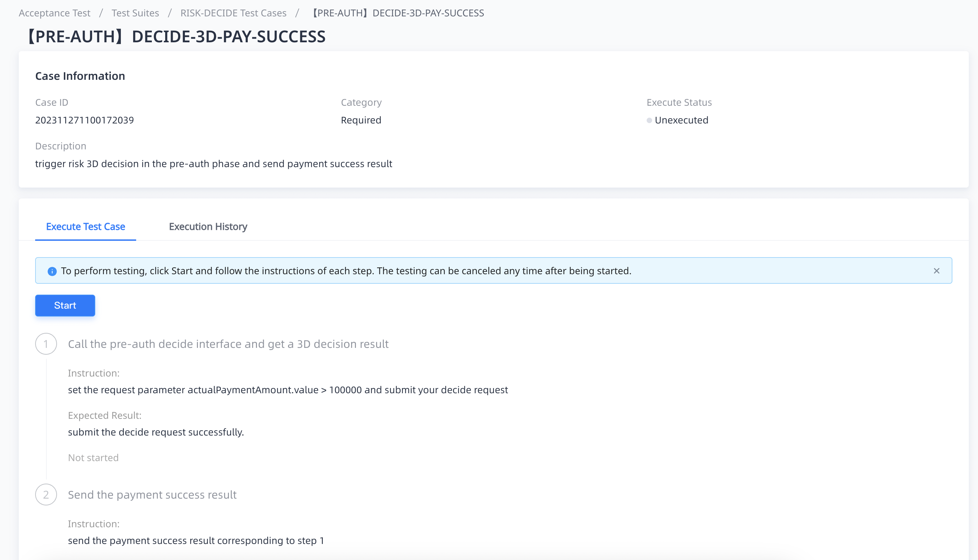
Task: Click the current page breadcrumb DECIDE-3D-PAY-SUCCESS
Action: point(398,13)
